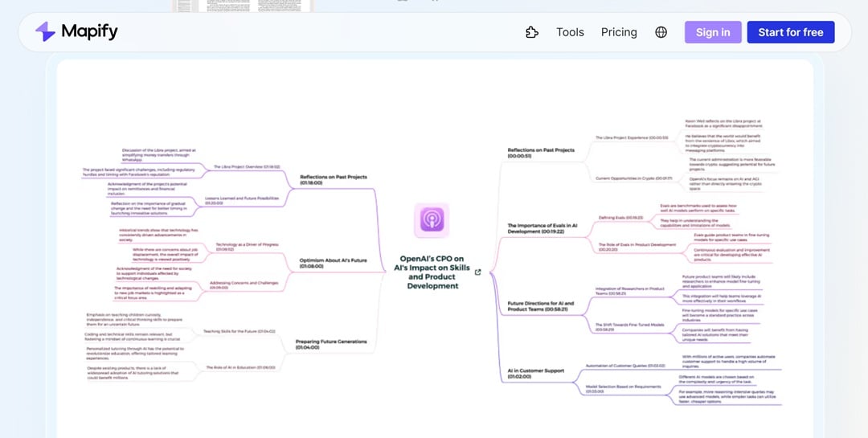Click leaf 'The current administration is more favorable'
868x438 pixels.
[732, 164]
